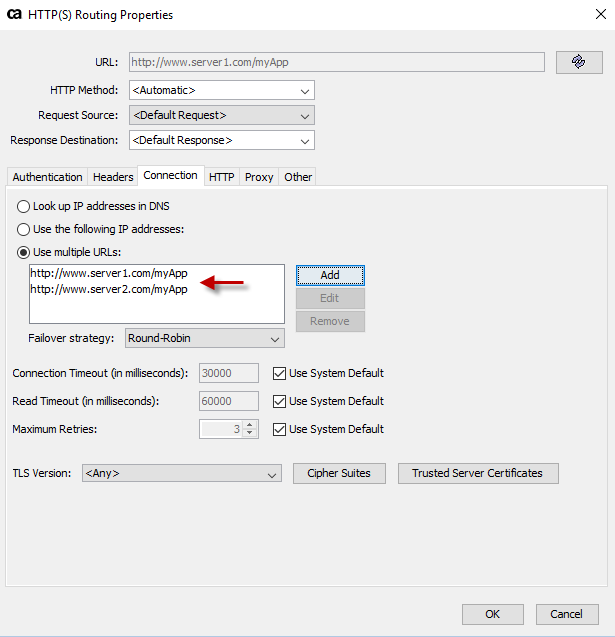Click the Remove button
Viewport: 615px width, 637px height.
(330, 321)
